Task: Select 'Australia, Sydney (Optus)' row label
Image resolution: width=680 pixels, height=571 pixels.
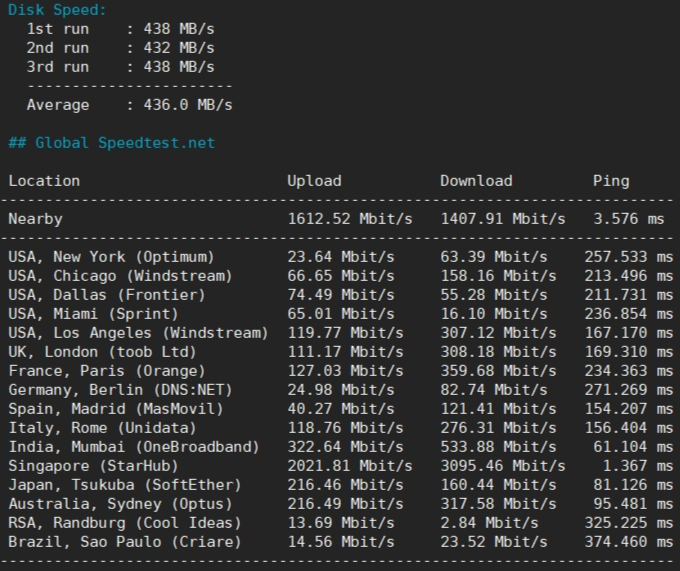Action: pyautogui.click(x=120, y=505)
